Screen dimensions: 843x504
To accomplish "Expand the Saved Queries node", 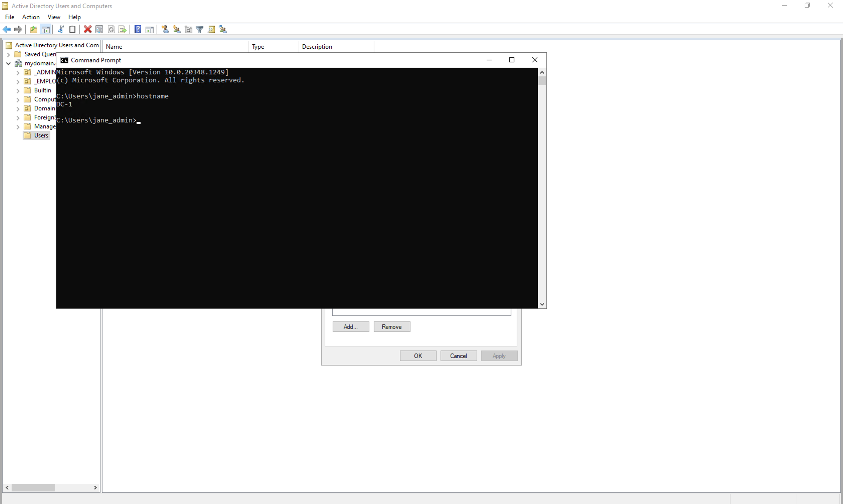I will pyautogui.click(x=9, y=54).
